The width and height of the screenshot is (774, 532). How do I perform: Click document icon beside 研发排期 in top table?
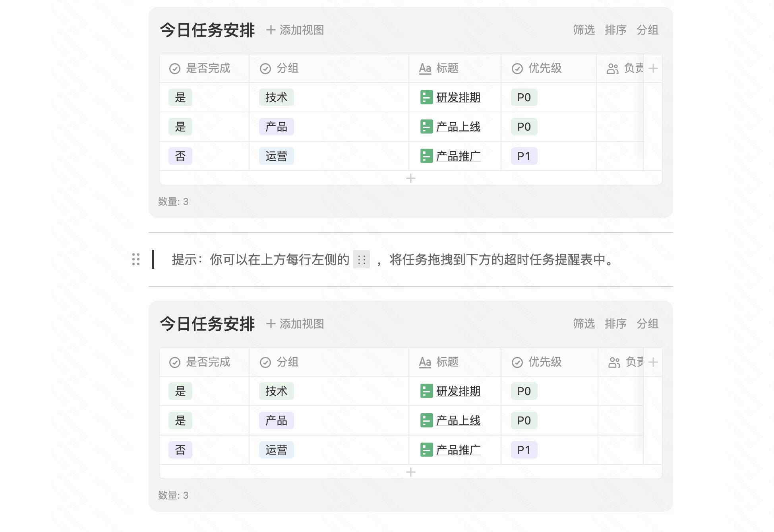426,97
